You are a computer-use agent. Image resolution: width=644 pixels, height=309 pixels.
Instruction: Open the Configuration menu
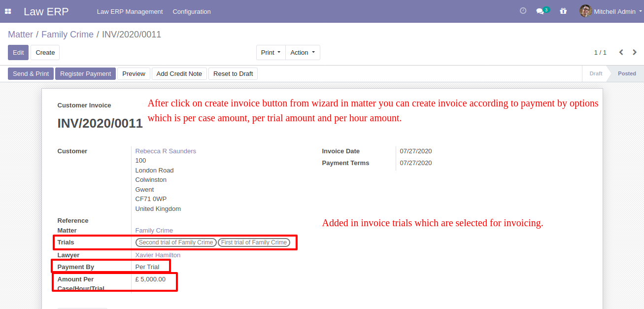point(192,11)
